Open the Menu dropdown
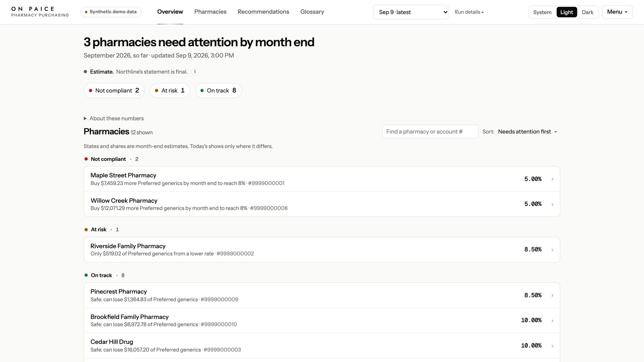Viewport: 644px width, 362px height. pos(617,12)
